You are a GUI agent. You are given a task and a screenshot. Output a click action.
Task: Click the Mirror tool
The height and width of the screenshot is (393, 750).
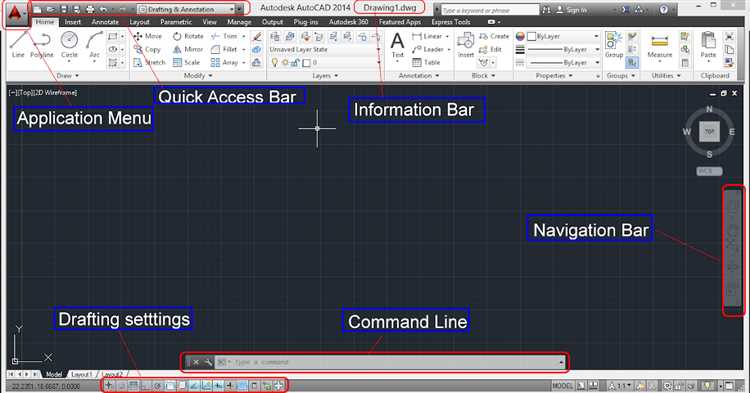(188, 49)
